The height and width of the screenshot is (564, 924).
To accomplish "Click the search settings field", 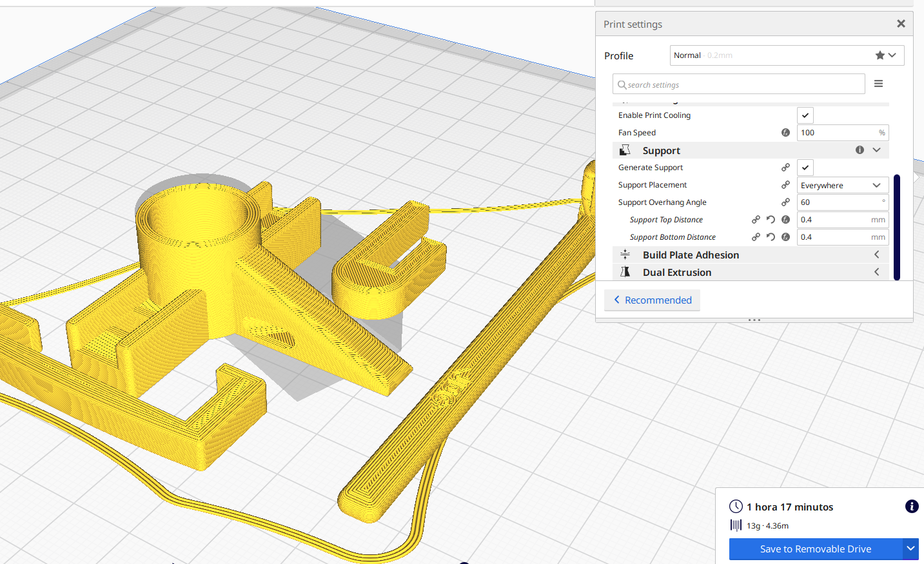I will click(738, 84).
